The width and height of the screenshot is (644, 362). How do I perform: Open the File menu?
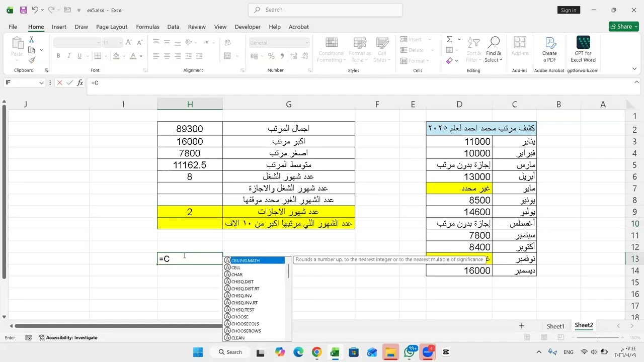click(x=13, y=27)
